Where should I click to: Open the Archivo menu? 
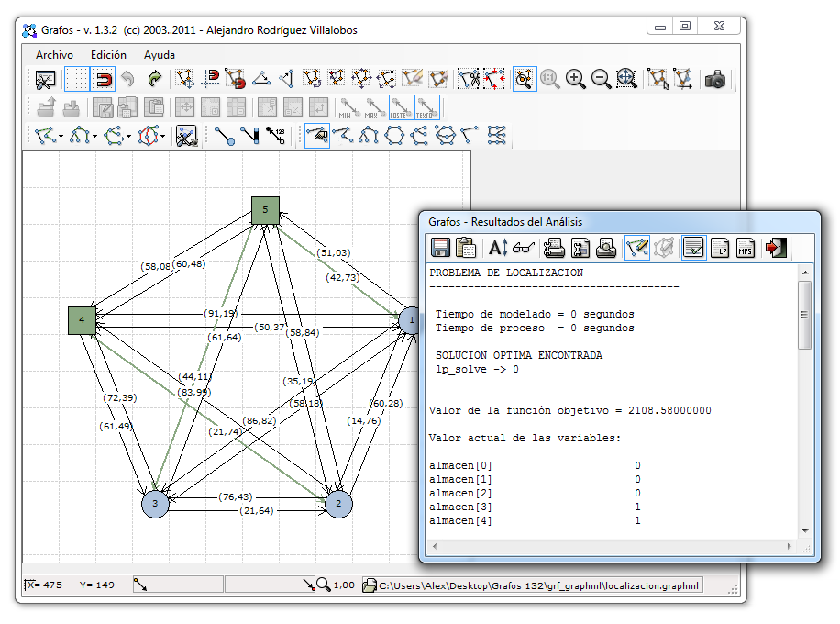pos(54,55)
